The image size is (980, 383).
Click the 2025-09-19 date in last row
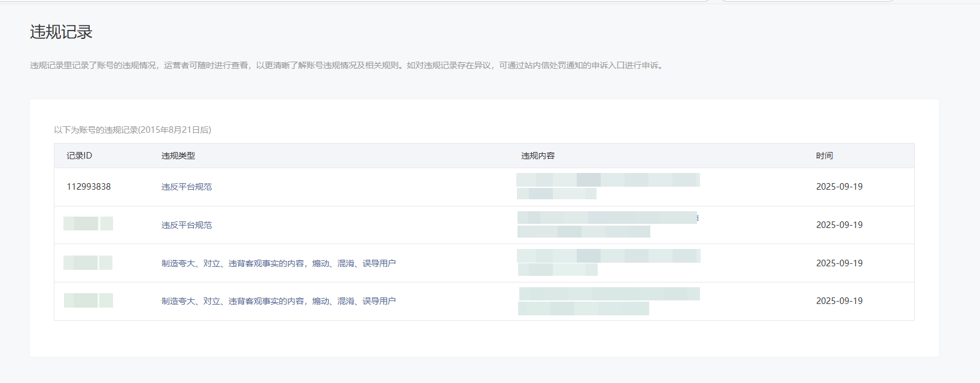[x=839, y=301]
